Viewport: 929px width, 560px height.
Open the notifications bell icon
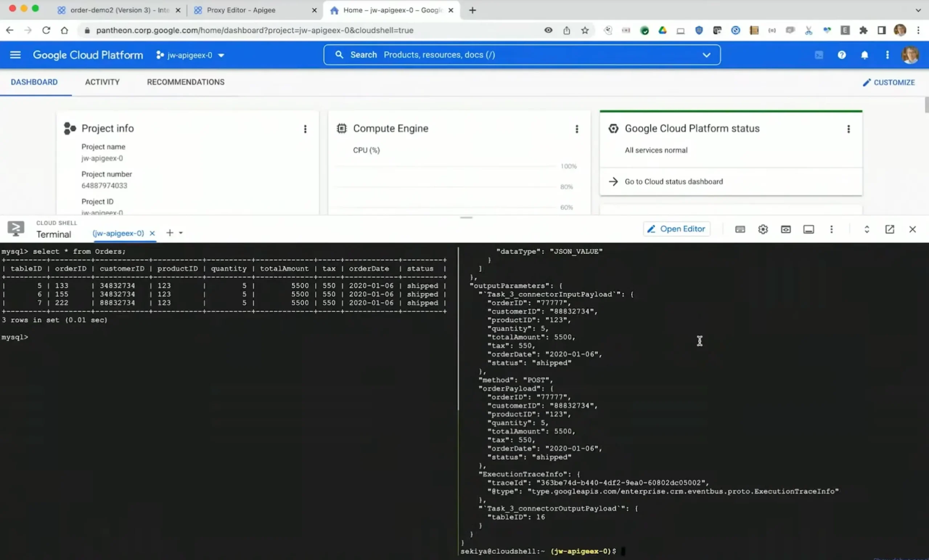[x=864, y=55]
